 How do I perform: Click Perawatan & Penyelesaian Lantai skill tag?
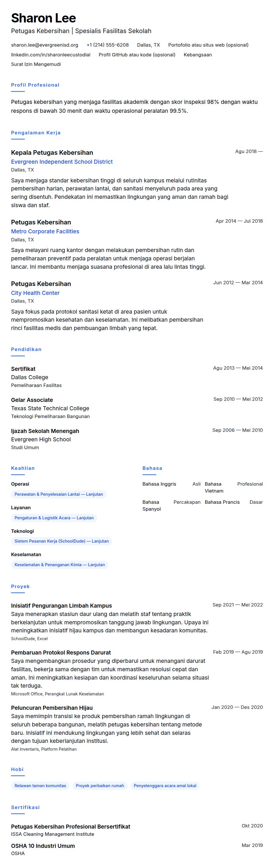59,494
